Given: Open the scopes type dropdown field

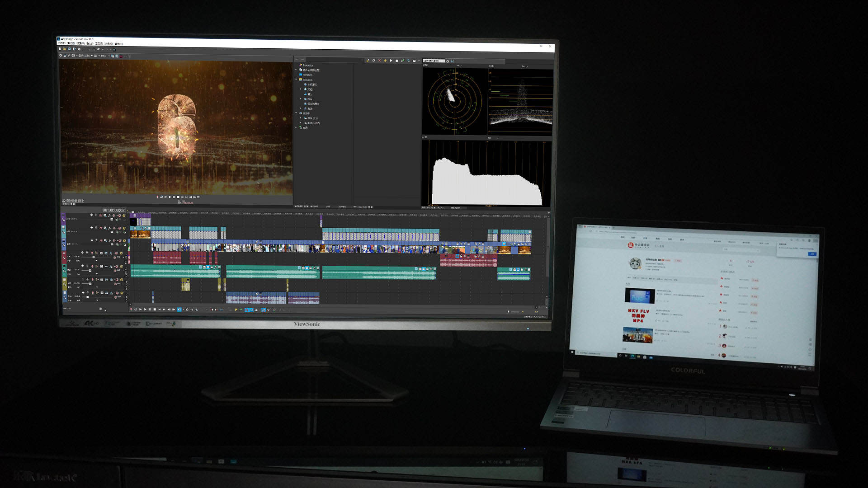Looking at the screenshot, I should tap(434, 61).
